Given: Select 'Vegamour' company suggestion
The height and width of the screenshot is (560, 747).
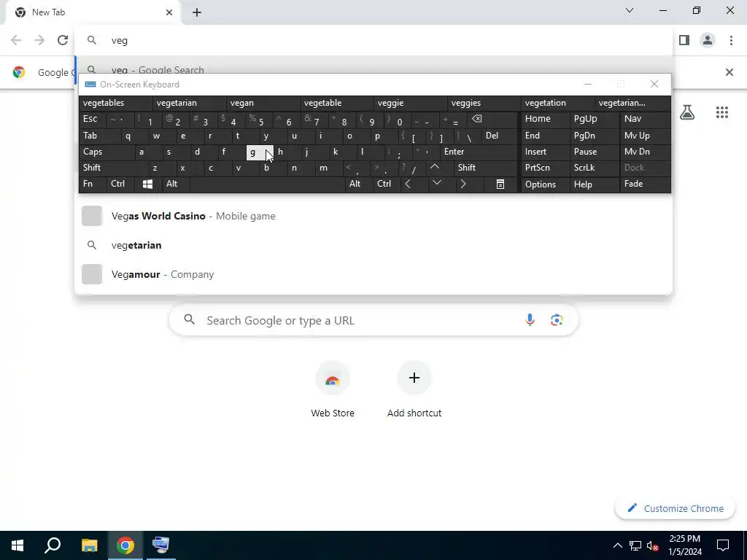Looking at the screenshot, I should tap(373, 274).
